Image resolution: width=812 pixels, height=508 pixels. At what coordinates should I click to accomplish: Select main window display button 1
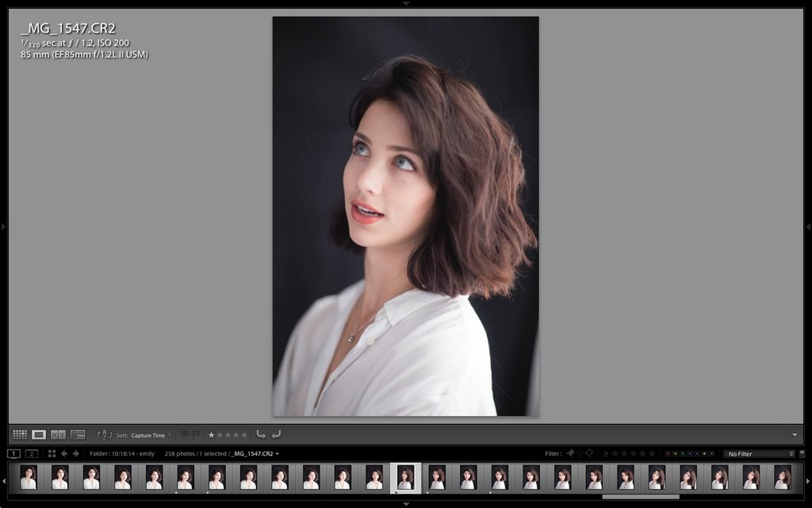[14, 454]
